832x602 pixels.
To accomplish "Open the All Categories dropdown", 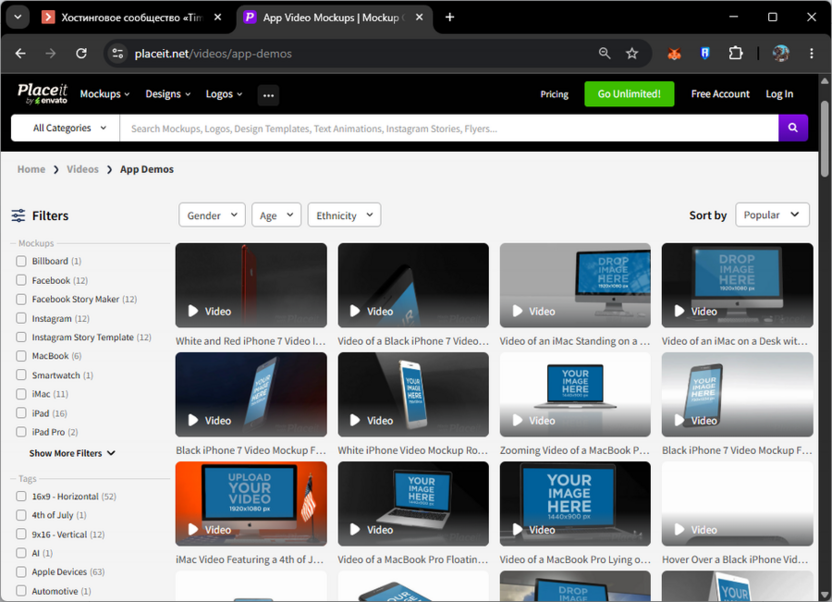I will [65, 128].
